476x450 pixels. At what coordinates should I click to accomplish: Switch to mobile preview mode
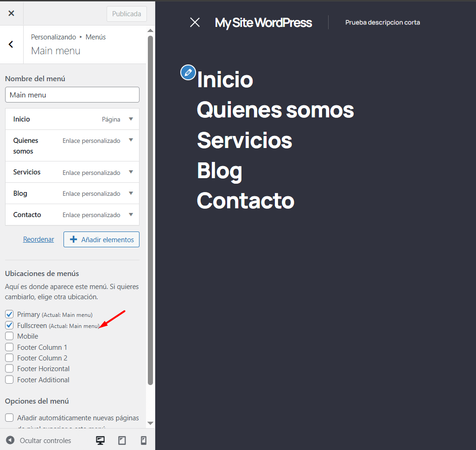[144, 440]
